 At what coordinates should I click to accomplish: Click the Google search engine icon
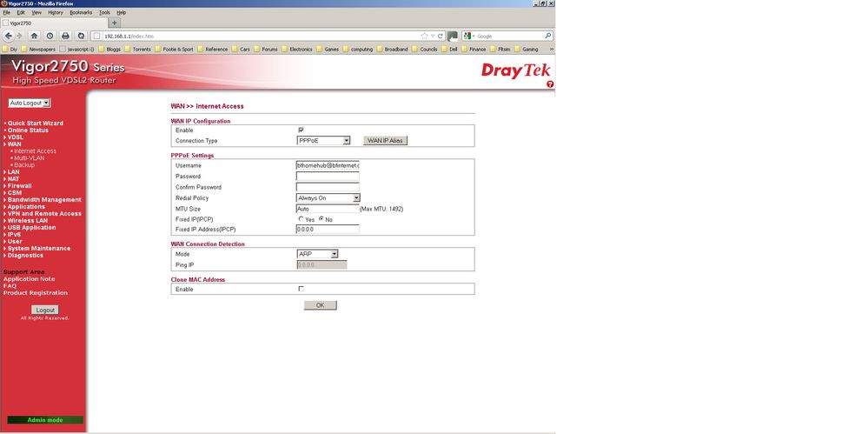467,36
